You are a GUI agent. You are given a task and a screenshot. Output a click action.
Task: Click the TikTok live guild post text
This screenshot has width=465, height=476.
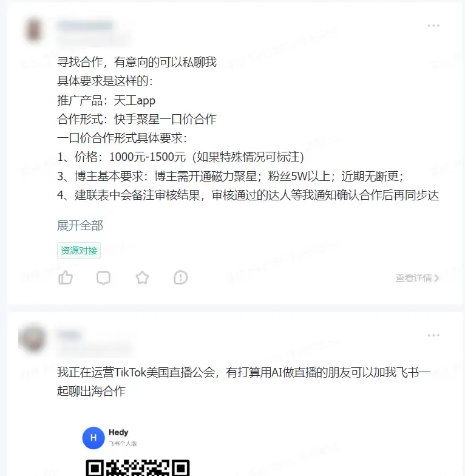coord(244,381)
